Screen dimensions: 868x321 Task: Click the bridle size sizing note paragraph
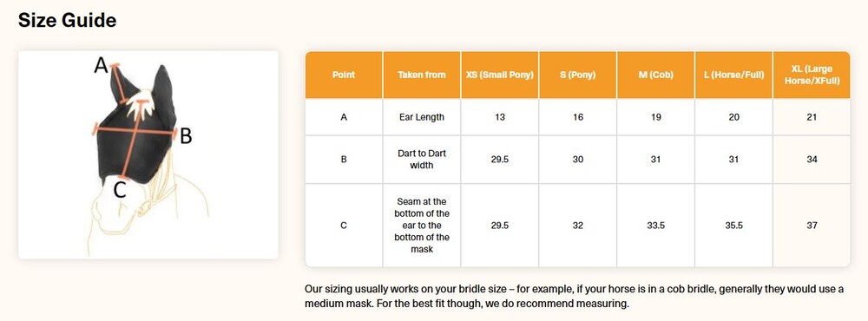(x=574, y=296)
